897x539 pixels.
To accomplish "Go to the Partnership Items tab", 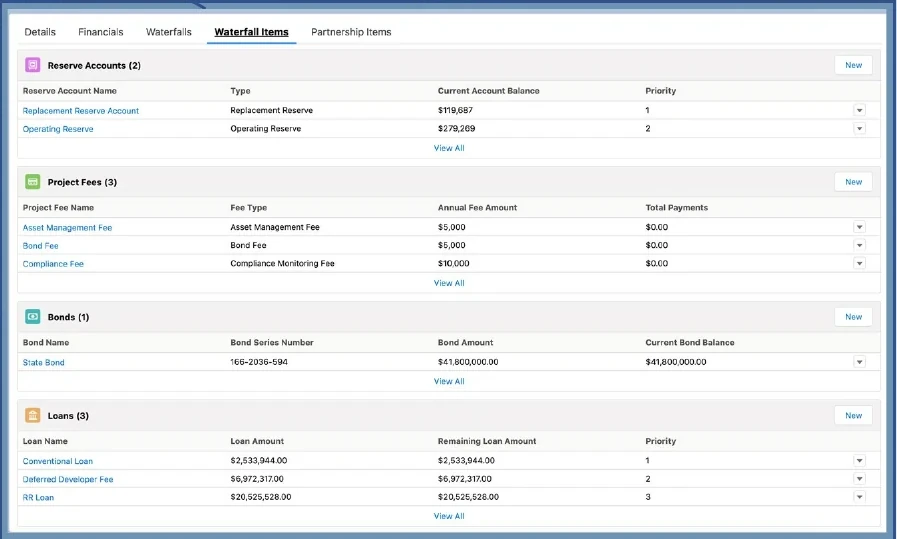I will pos(351,32).
